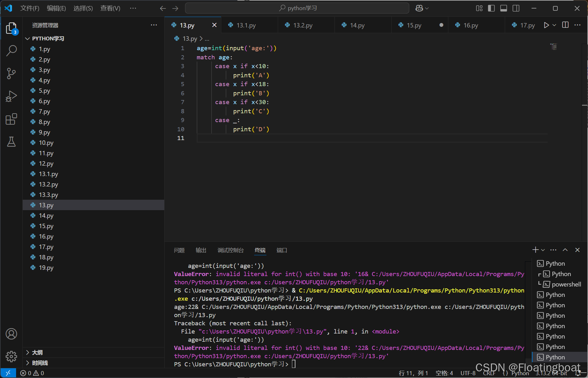Switch to the 14.py editor tab
Image resolution: width=588 pixels, height=378 pixels.
[357, 25]
